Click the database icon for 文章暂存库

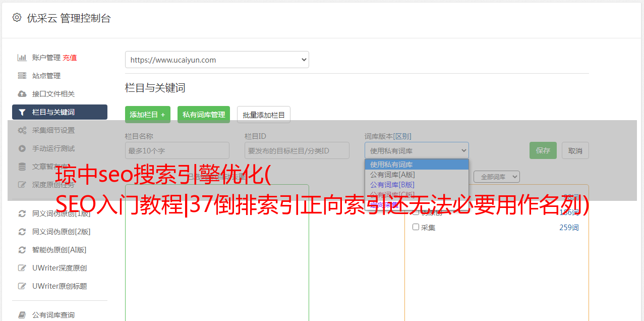click(x=22, y=167)
